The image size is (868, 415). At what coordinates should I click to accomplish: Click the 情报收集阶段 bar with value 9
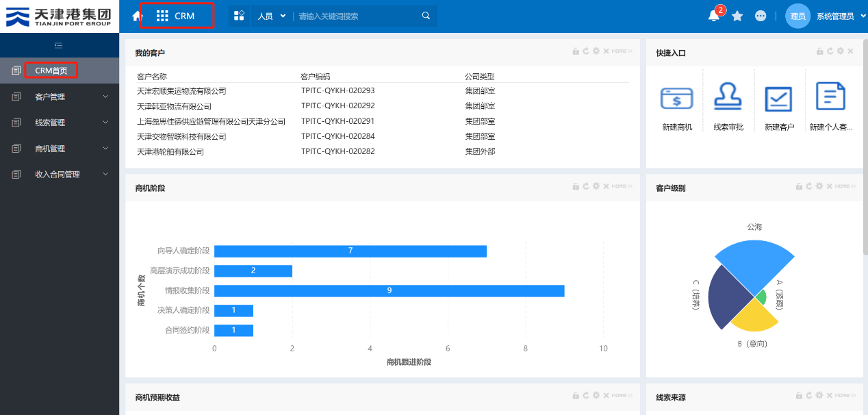pos(390,290)
